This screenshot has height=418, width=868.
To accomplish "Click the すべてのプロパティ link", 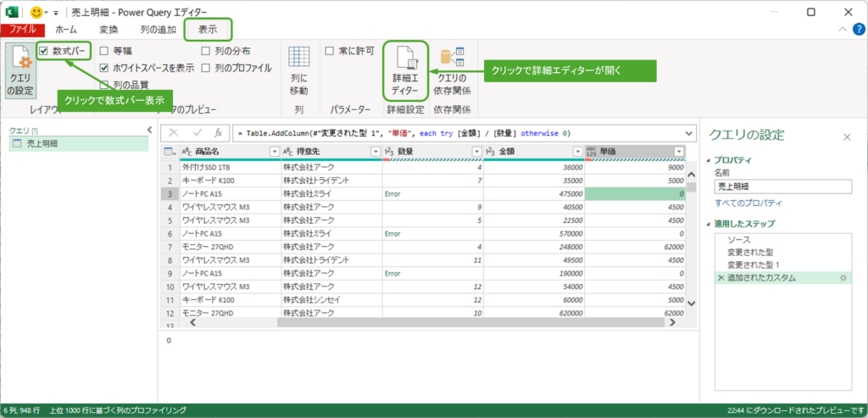I will point(749,203).
